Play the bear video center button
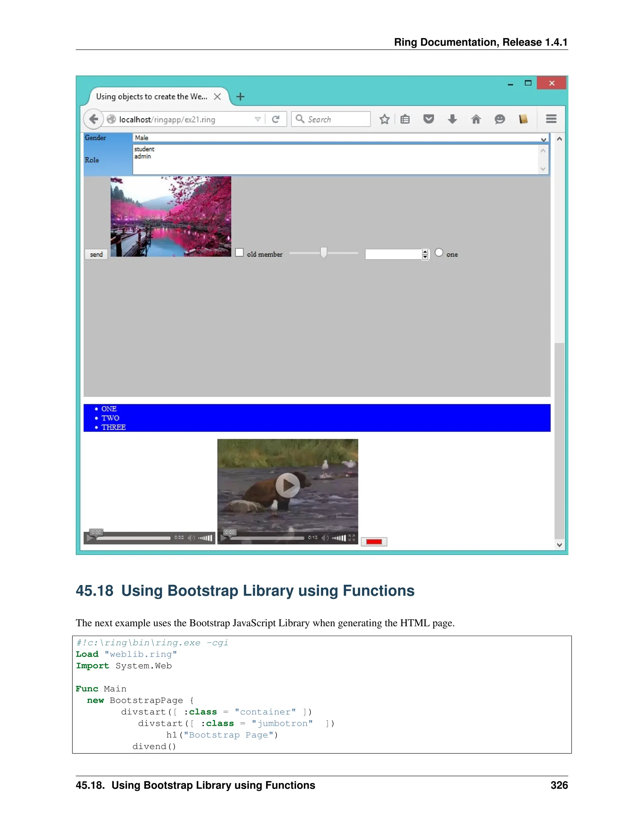 [x=288, y=485]
